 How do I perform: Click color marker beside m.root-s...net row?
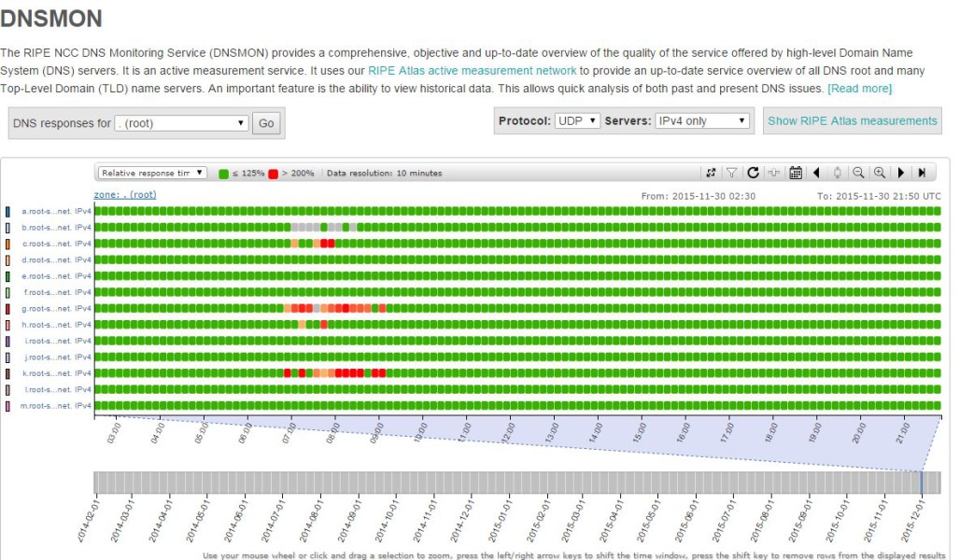[7, 406]
